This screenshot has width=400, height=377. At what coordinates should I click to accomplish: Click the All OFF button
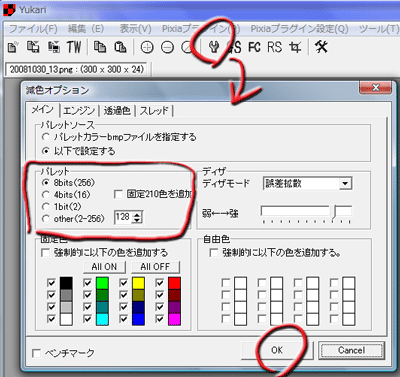coord(155,267)
